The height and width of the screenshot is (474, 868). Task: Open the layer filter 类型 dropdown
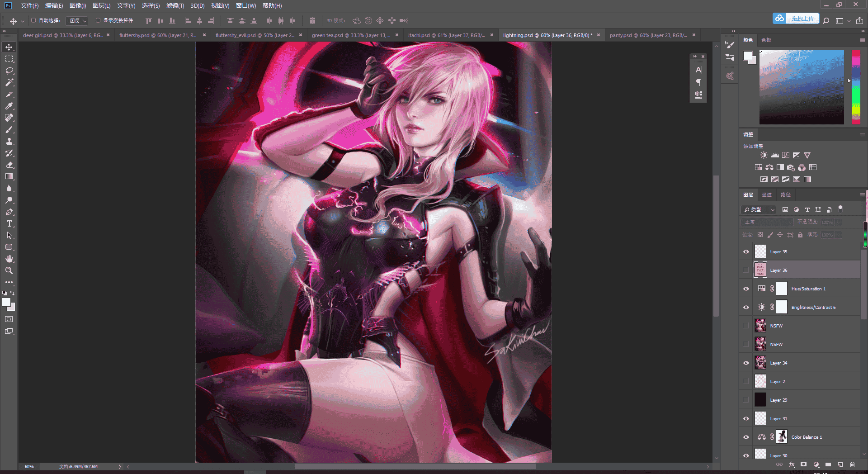pos(759,210)
